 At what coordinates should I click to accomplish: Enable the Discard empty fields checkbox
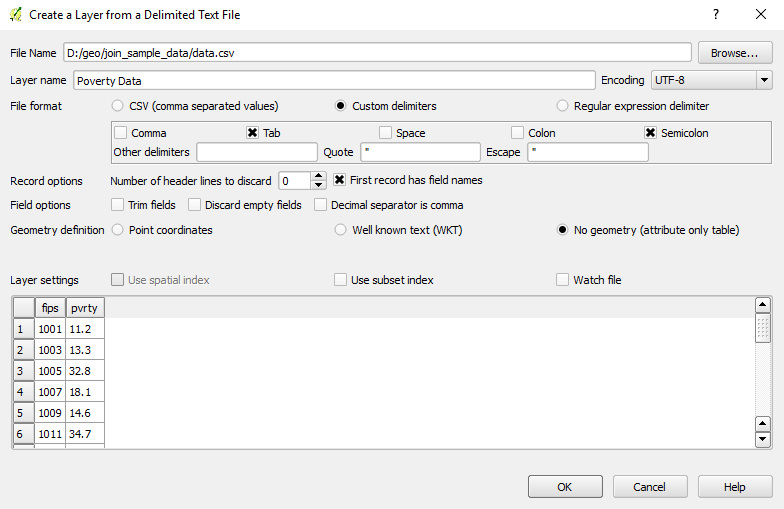pyautogui.click(x=194, y=204)
